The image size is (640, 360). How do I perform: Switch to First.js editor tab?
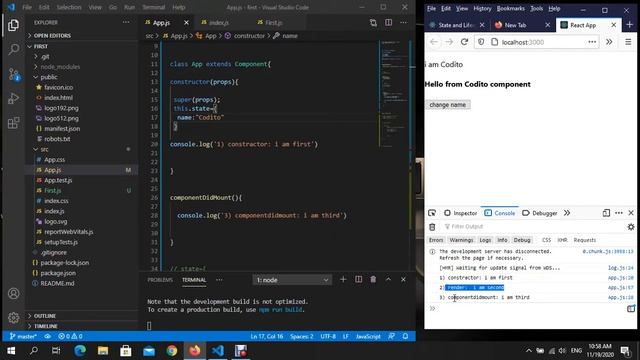[273, 22]
